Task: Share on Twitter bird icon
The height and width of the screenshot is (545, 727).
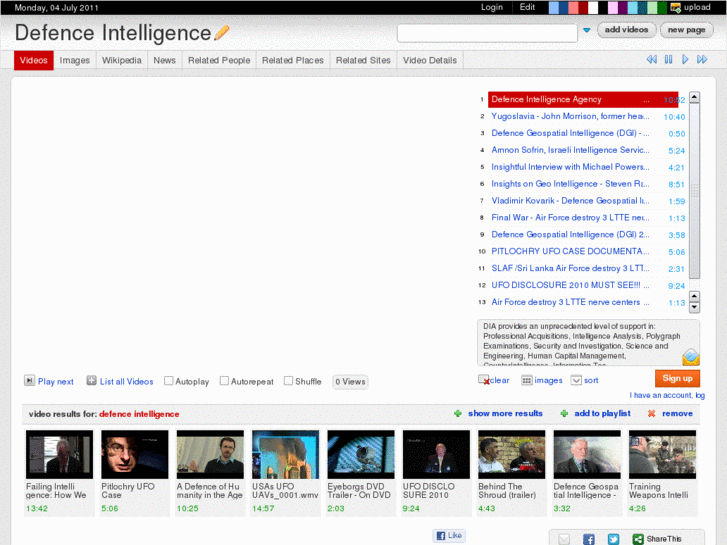Action: (x=613, y=539)
